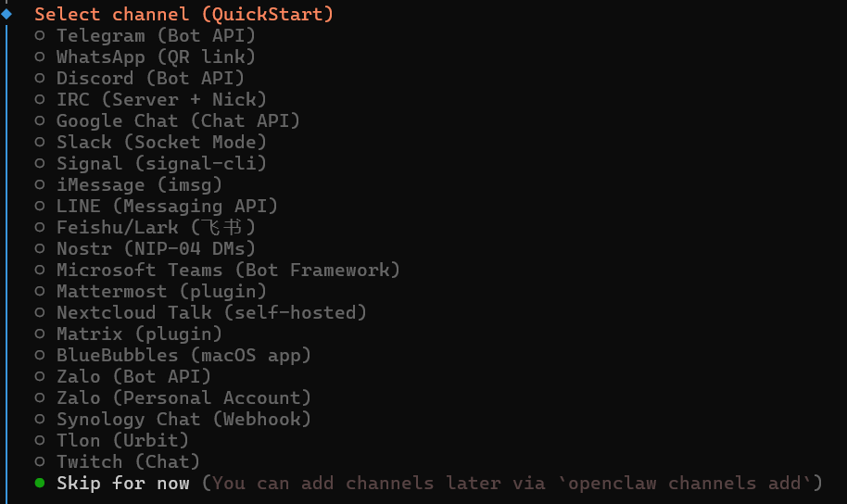Viewport: 847px width, 504px height.
Task: Pick Nextcloud Talk (self-hosted) option
Action: pyautogui.click(x=211, y=313)
